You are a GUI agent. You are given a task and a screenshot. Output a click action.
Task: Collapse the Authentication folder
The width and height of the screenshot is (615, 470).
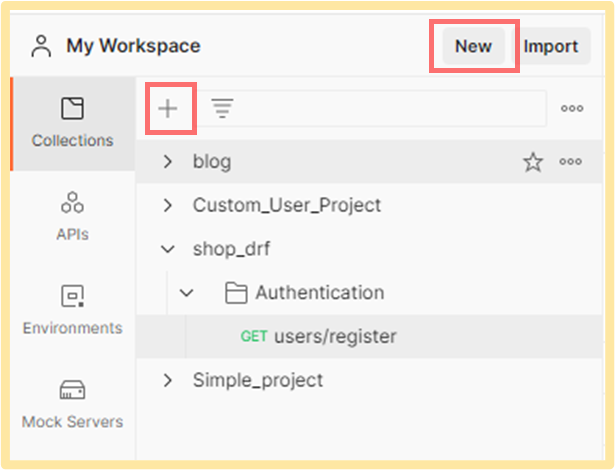click(x=186, y=293)
